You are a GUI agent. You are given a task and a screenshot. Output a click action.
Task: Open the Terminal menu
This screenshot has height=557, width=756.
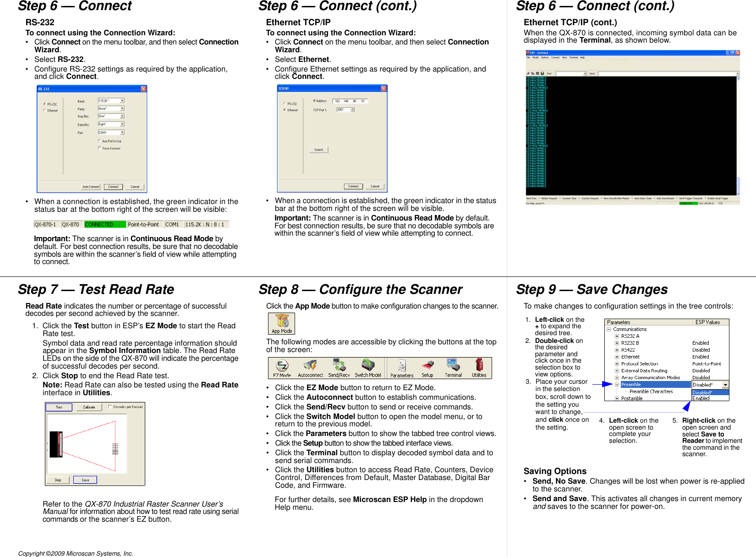click(573, 57)
